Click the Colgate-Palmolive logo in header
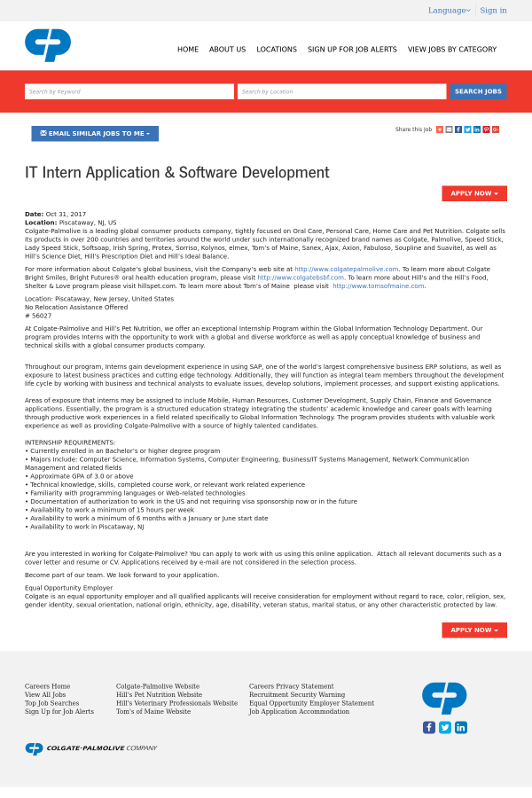The height and width of the screenshot is (798, 532). (x=48, y=45)
